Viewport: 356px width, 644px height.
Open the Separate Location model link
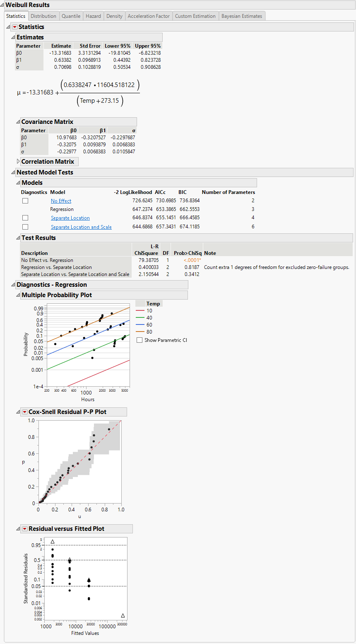[x=70, y=218]
